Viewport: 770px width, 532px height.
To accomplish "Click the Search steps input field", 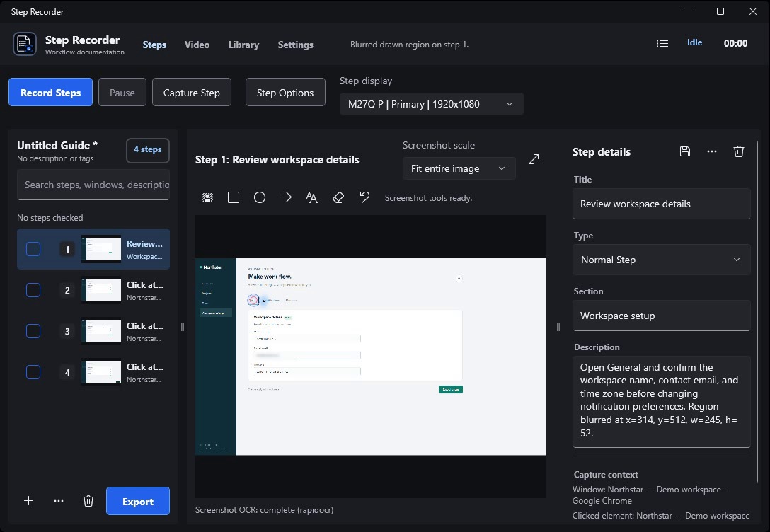I will [93, 185].
